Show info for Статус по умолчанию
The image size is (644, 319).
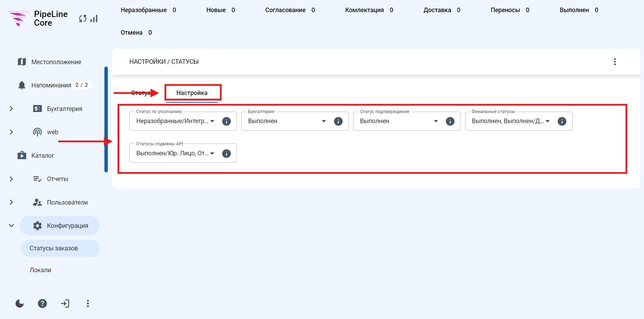click(226, 121)
